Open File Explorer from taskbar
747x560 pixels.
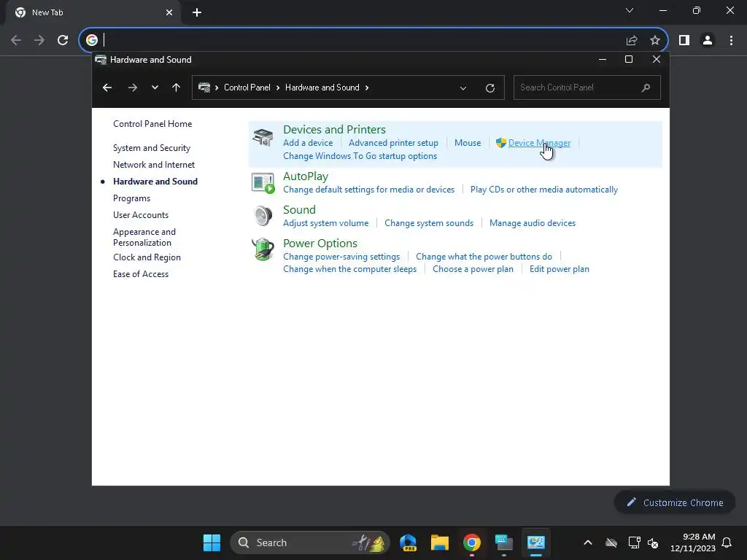coord(440,542)
